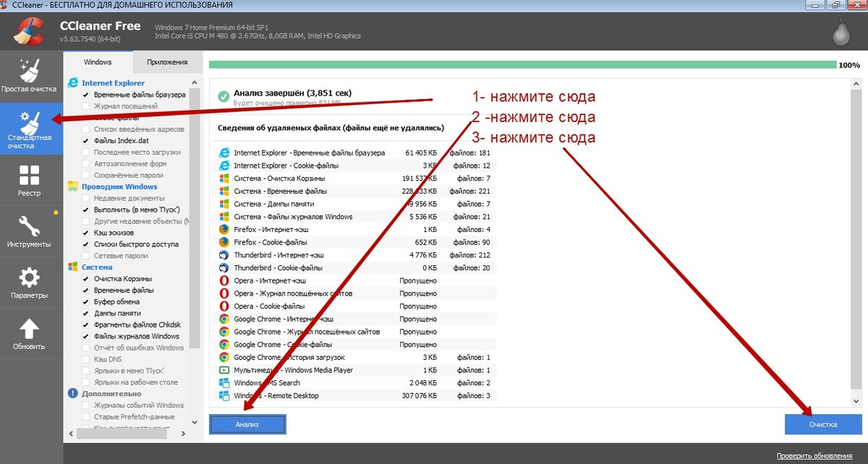The height and width of the screenshot is (464, 868).
Task: Click Opera icon beside Журнал посещённых сайтов
Action: (224, 293)
